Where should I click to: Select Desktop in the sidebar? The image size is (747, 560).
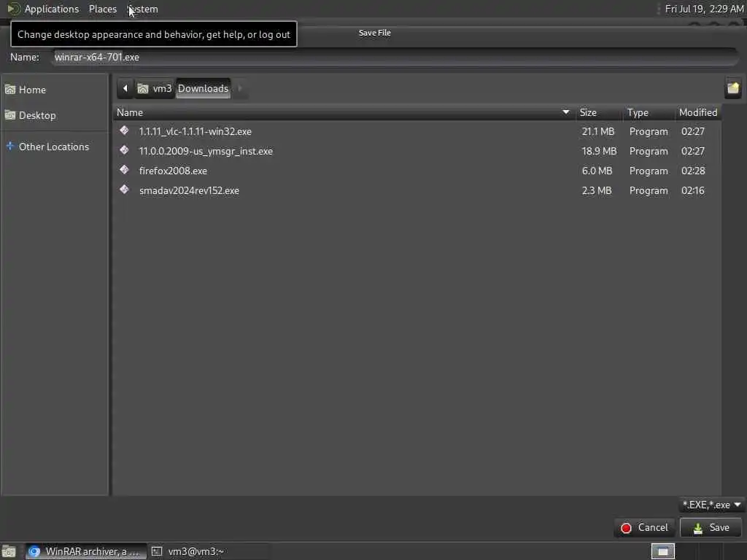click(55, 115)
